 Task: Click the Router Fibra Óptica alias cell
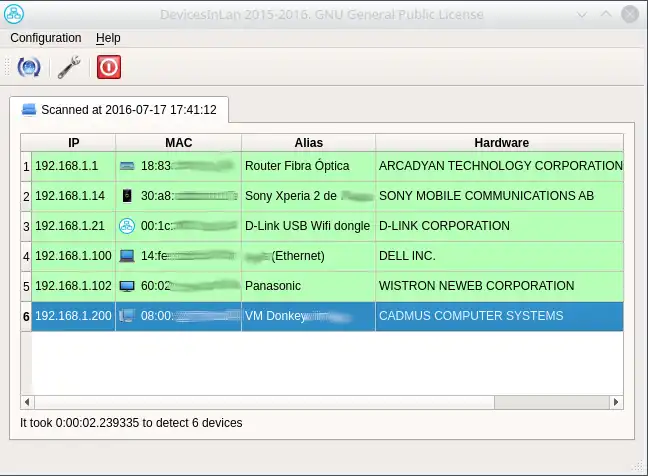(308, 166)
